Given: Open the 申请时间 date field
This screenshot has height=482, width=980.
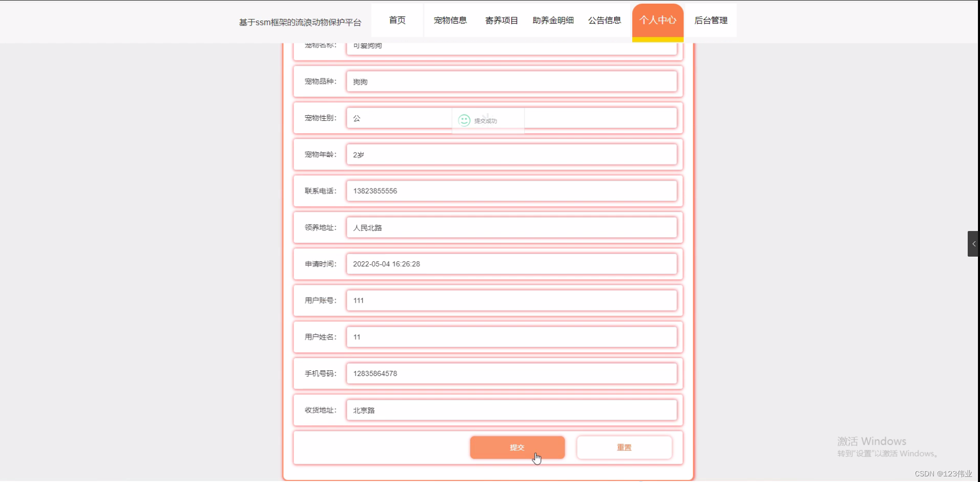Looking at the screenshot, I should tap(512, 263).
